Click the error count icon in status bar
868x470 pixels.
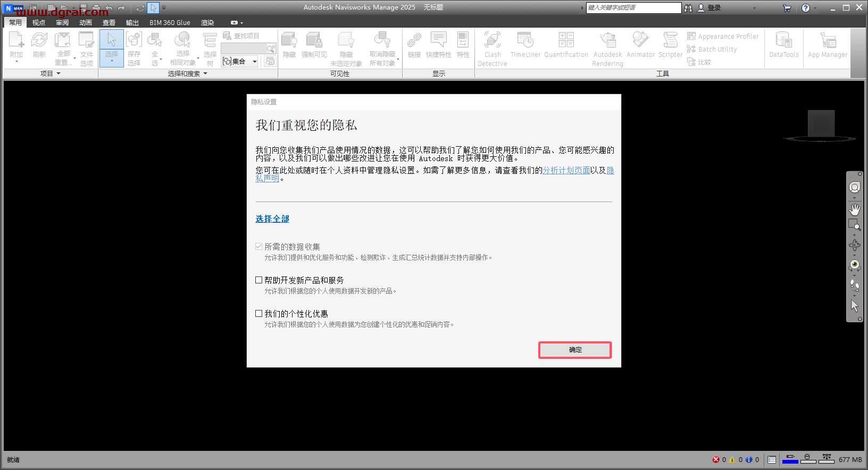point(716,459)
